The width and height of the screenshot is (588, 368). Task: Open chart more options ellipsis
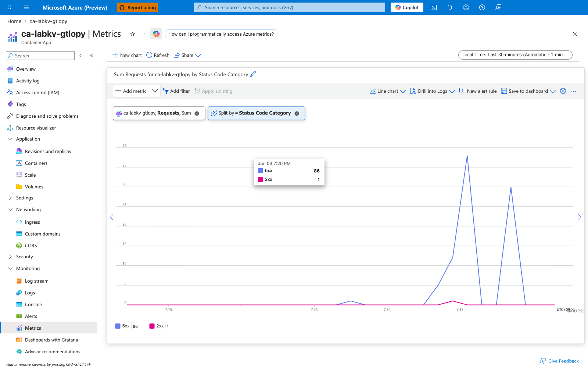pyautogui.click(x=573, y=91)
